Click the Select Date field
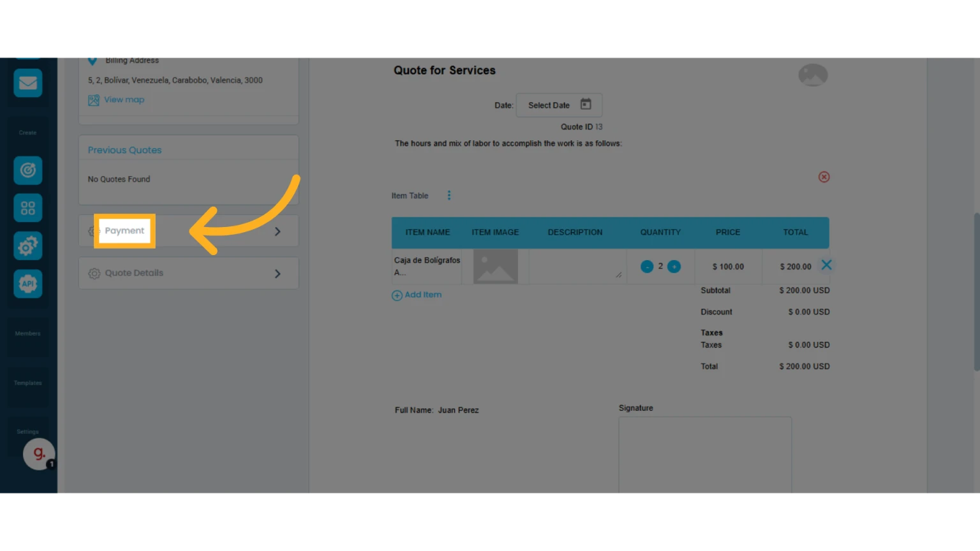Viewport: 980px width, 551px height. [559, 105]
